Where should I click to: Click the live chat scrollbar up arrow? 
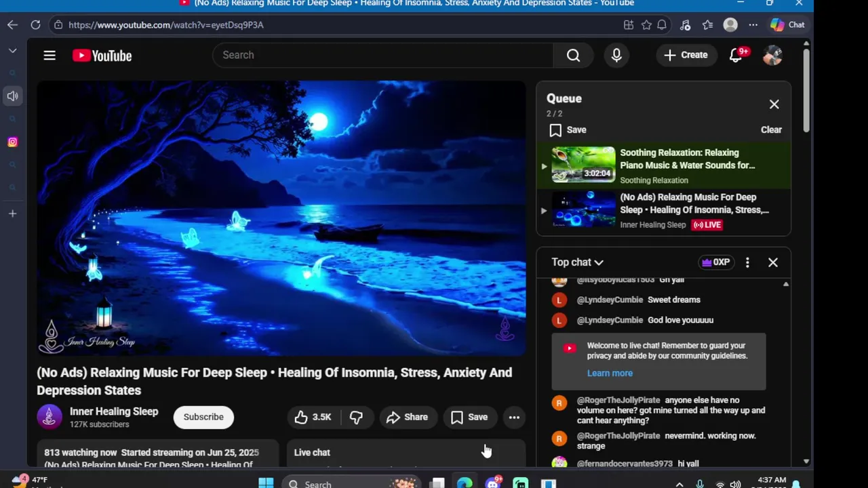786,284
